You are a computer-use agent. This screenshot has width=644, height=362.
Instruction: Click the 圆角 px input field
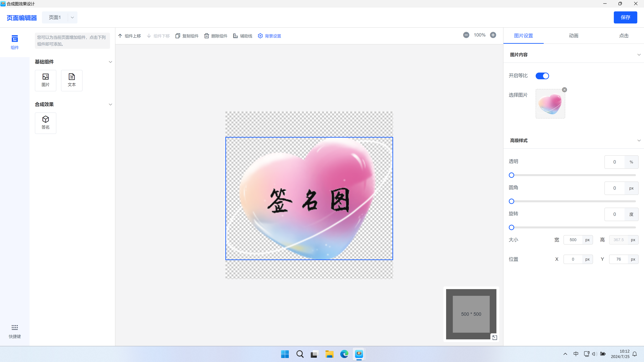[614, 188]
